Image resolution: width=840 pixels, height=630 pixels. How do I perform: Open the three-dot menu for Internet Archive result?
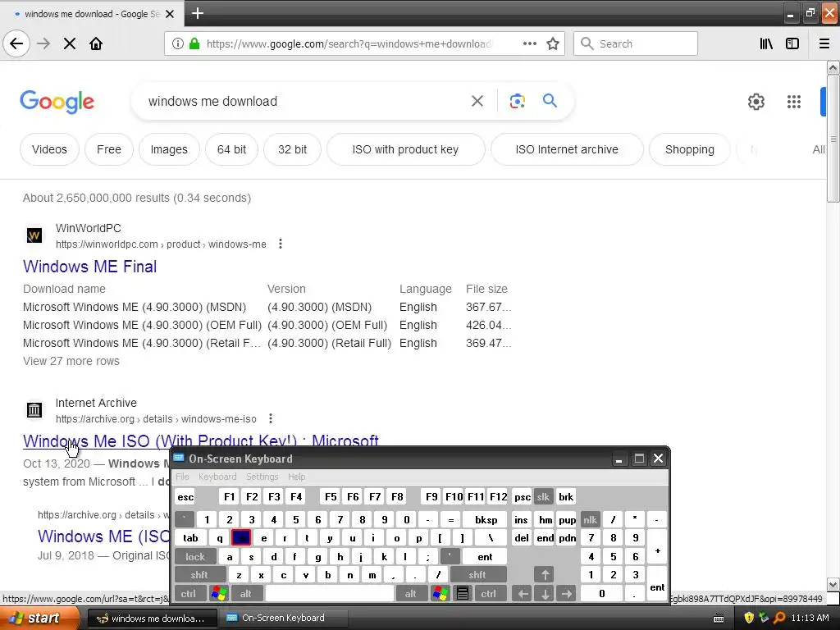[271, 418]
